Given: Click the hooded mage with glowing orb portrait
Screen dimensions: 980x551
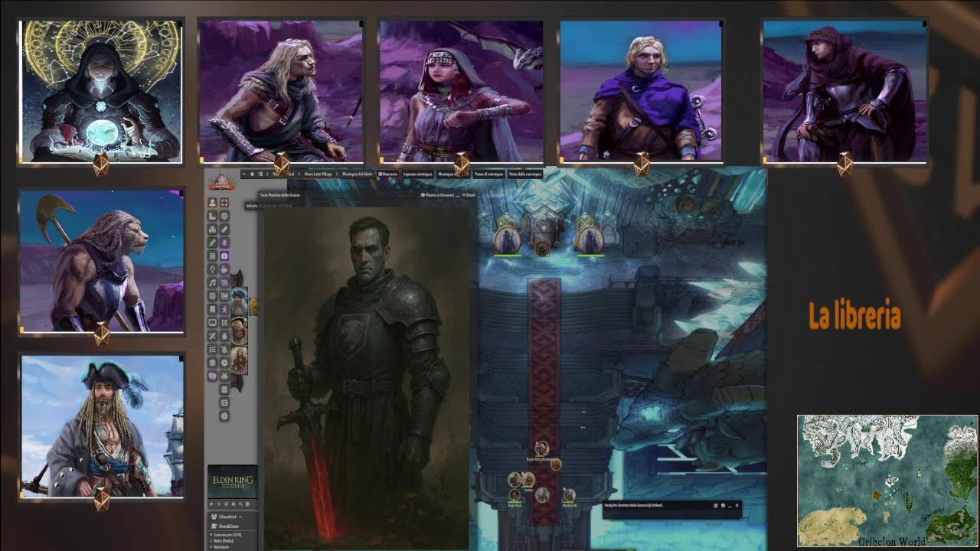Looking at the screenshot, I should pos(100,92).
